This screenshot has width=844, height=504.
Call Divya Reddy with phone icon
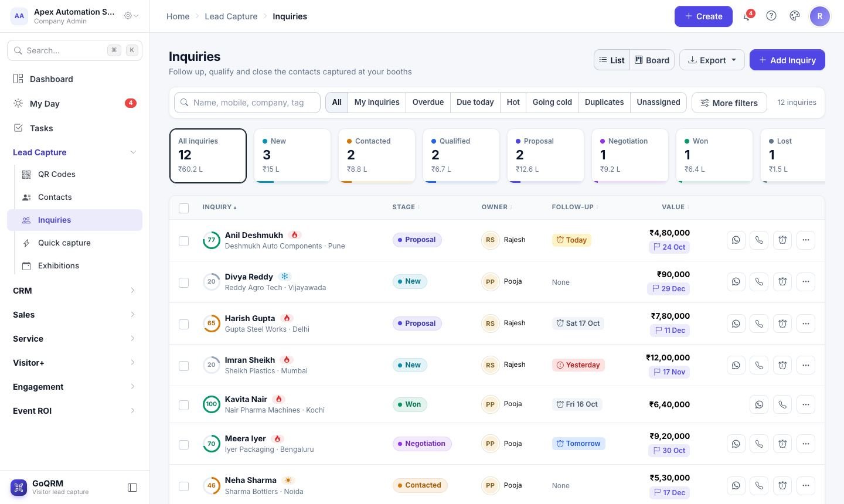759,281
